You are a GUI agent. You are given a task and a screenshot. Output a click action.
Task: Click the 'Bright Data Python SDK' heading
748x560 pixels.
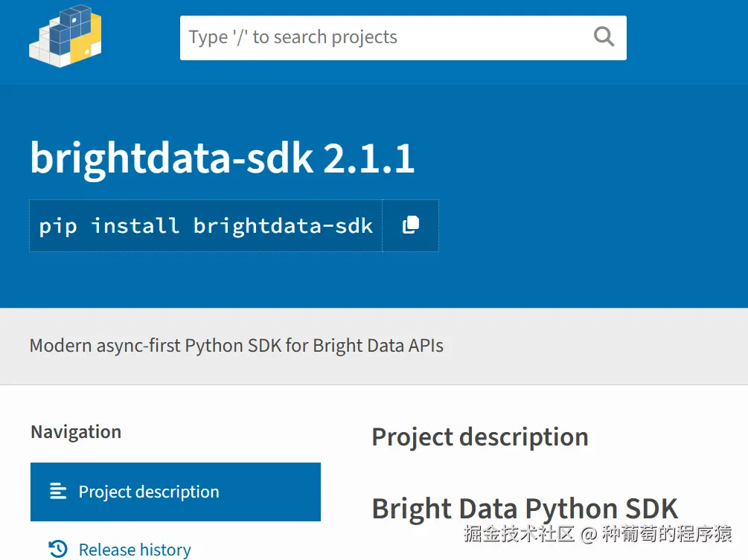[x=525, y=509]
